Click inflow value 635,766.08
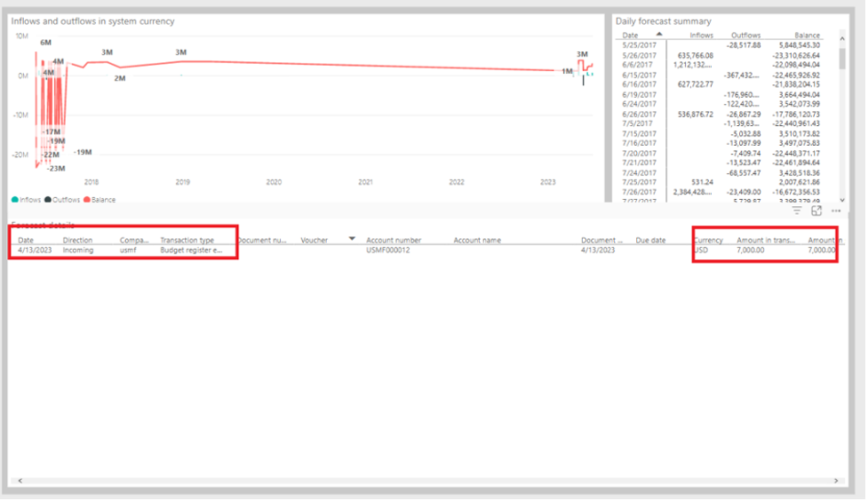868x501 pixels. coord(696,55)
